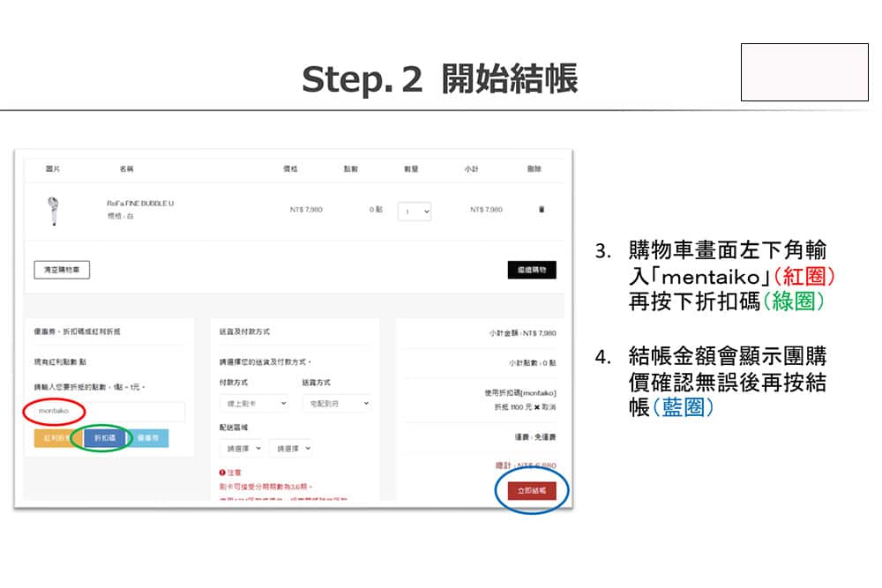Expand the shipping method dropdown
Screen dimensions: 882x588
click(336, 403)
